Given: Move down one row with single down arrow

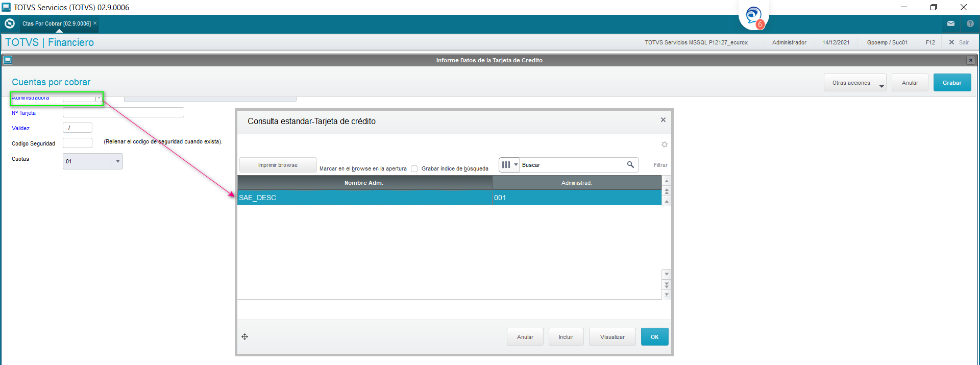Looking at the screenshot, I should (x=667, y=275).
